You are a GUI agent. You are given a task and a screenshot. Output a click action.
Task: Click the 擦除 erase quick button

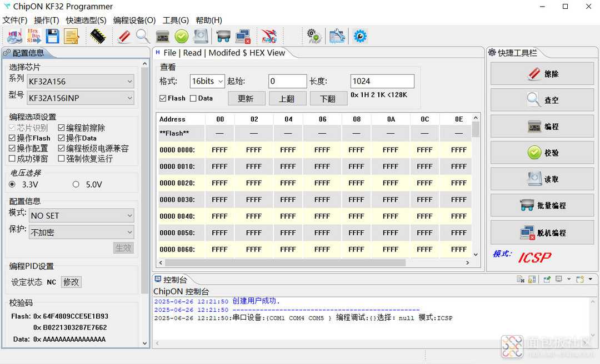[542, 74]
